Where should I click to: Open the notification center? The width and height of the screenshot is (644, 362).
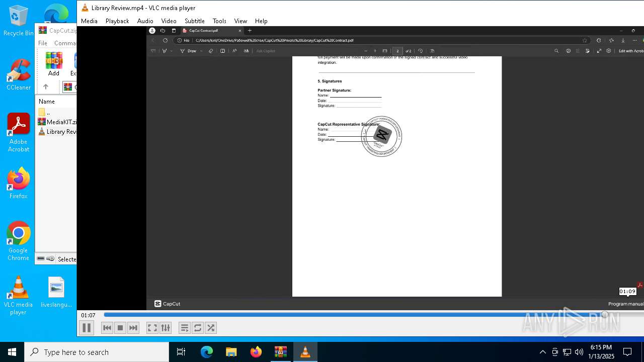[627, 352]
